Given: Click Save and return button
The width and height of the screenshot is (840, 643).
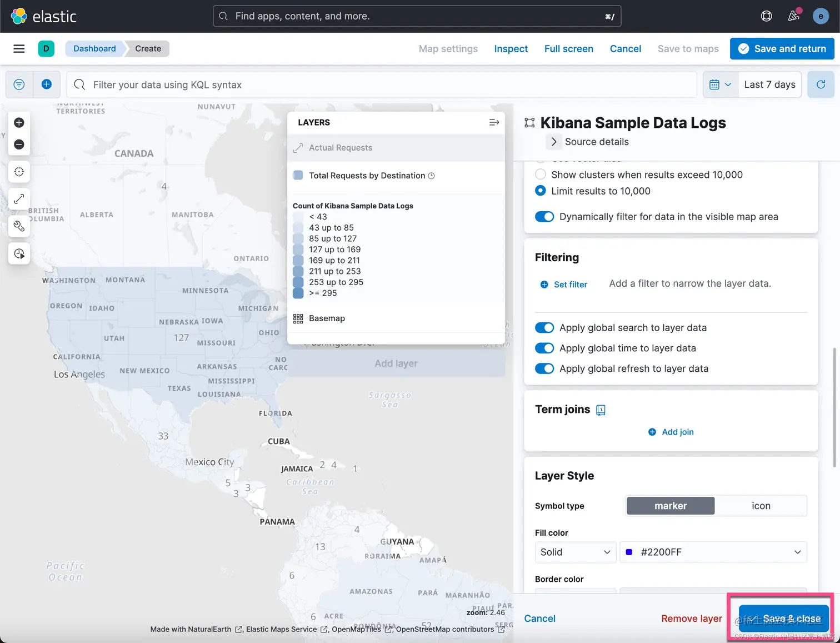Looking at the screenshot, I should (x=782, y=49).
